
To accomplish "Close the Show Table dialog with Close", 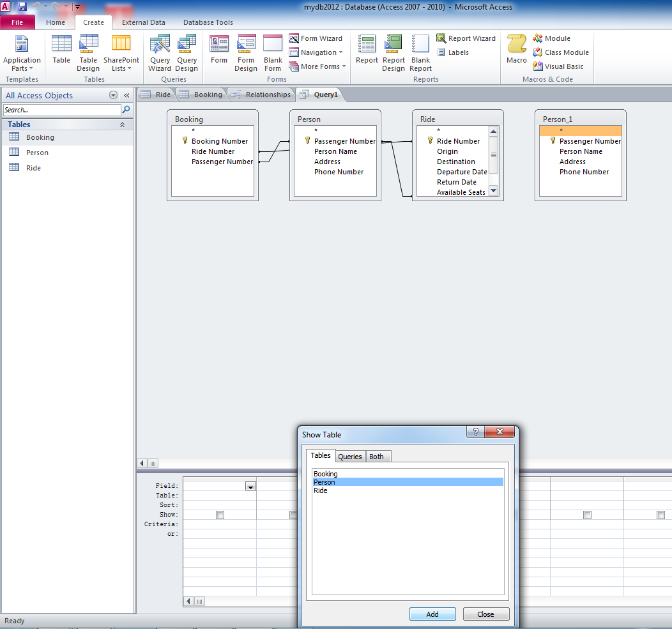I will tap(485, 614).
